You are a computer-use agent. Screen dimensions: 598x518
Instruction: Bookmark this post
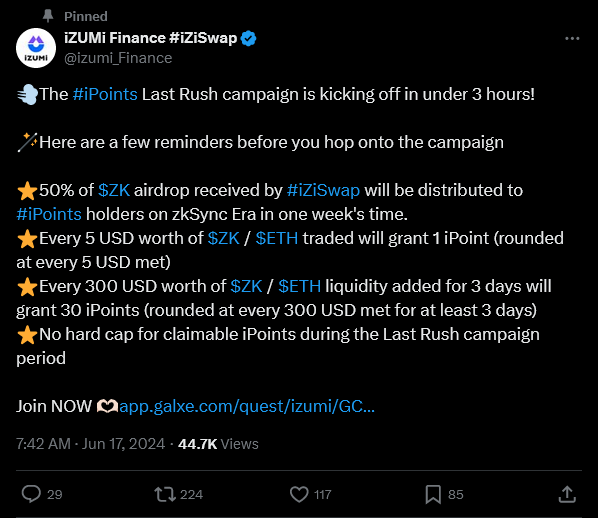(433, 494)
